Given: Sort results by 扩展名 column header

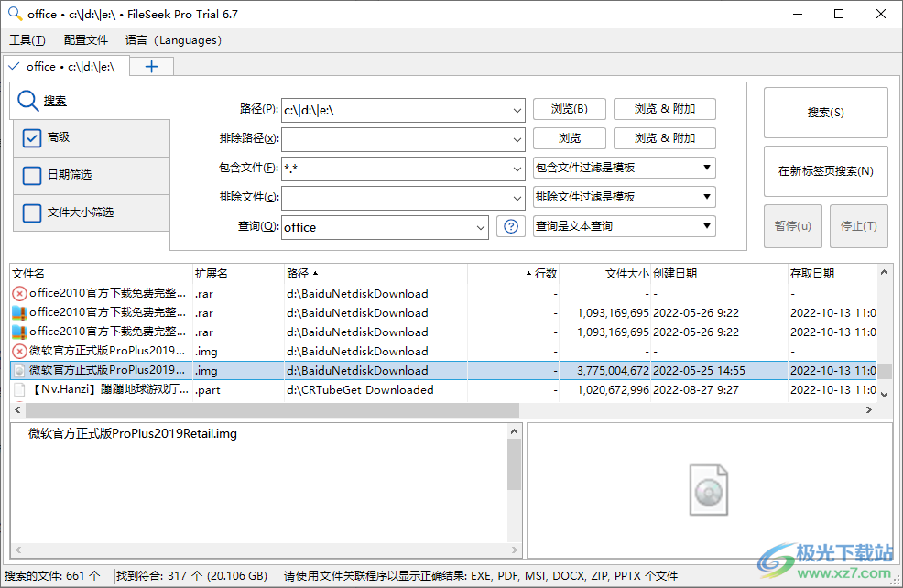Looking at the screenshot, I should pyautogui.click(x=238, y=274).
